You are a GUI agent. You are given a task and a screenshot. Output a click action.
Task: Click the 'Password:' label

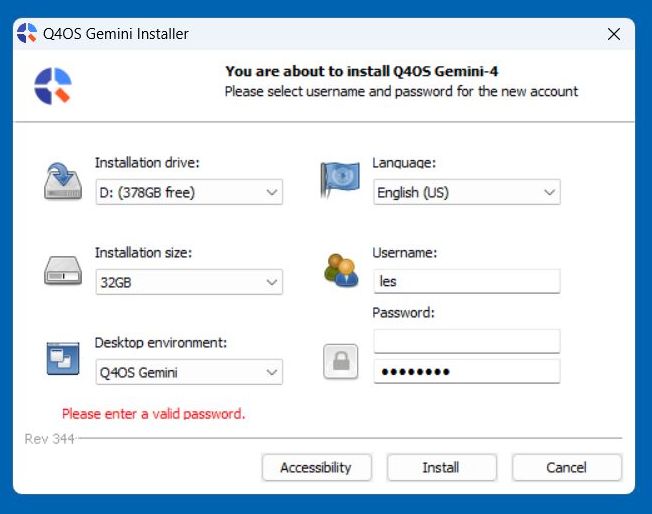(403, 312)
